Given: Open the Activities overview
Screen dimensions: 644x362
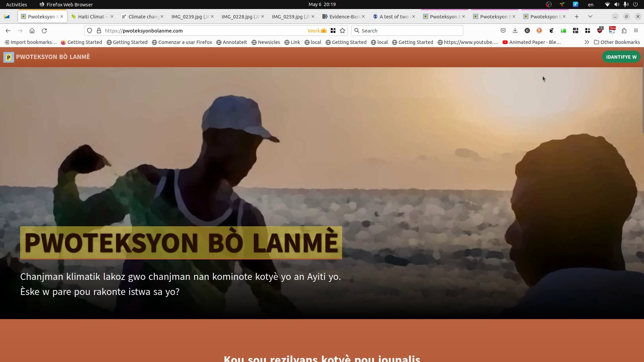Looking at the screenshot, I should [x=16, y=4].
